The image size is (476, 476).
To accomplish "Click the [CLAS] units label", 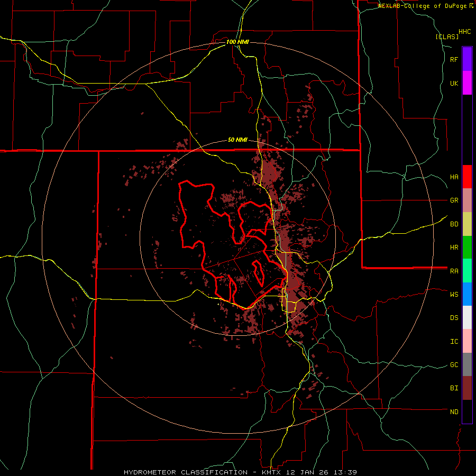I will click(447, 36).
